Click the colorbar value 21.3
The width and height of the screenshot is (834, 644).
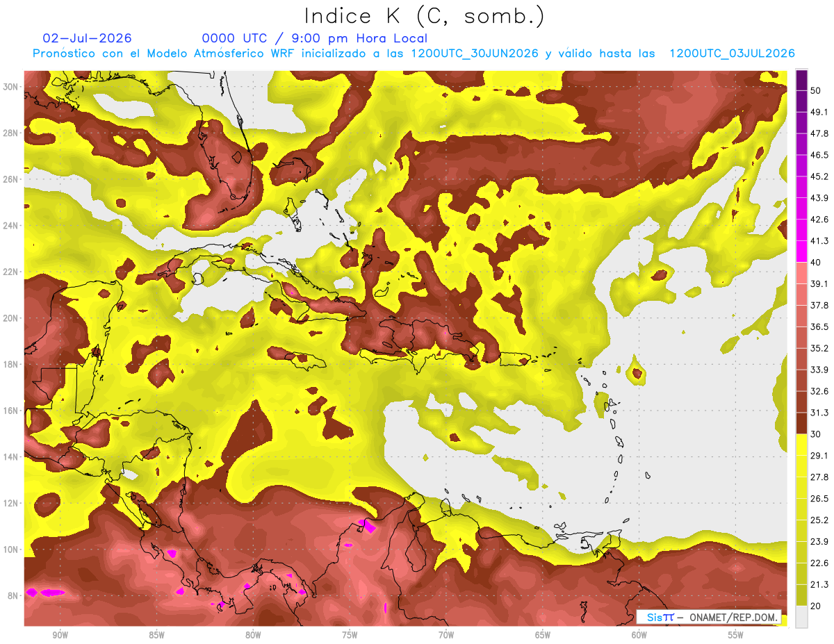click(819, 585)
